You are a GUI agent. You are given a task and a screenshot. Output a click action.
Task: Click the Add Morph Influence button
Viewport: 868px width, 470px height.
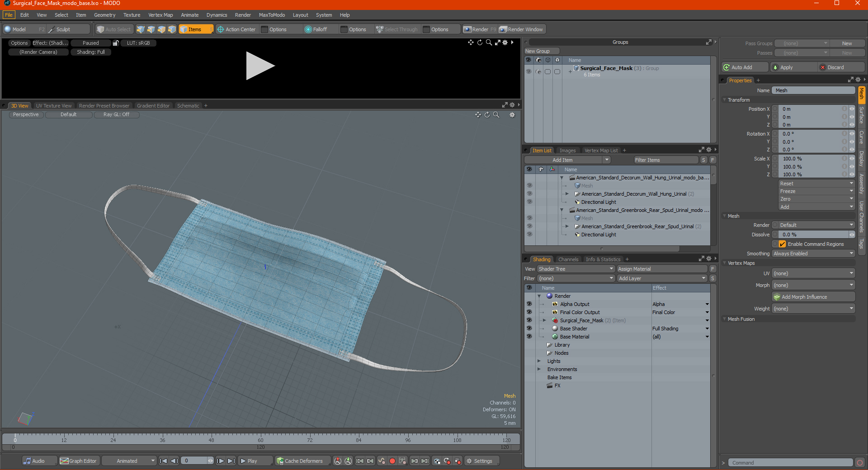pyautogui.click(x=813, y=297)
